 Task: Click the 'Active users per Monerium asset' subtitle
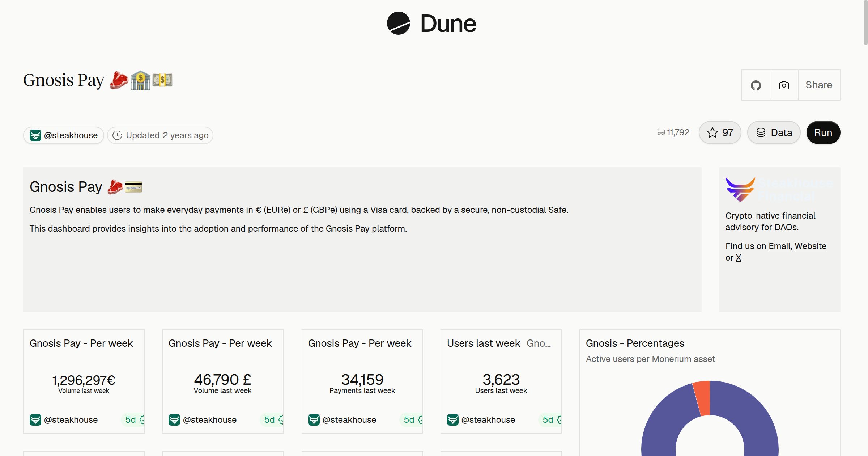[650, 359]
